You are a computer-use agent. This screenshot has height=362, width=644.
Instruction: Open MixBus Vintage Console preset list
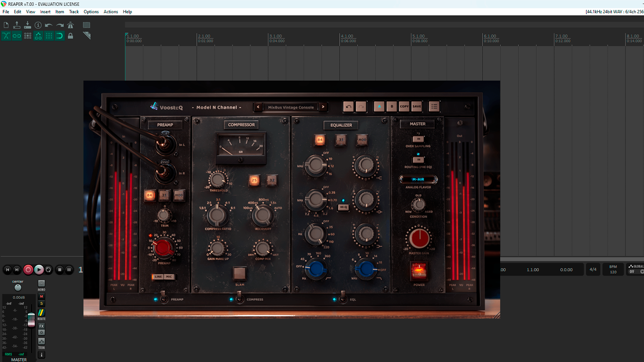pos(290,107)
